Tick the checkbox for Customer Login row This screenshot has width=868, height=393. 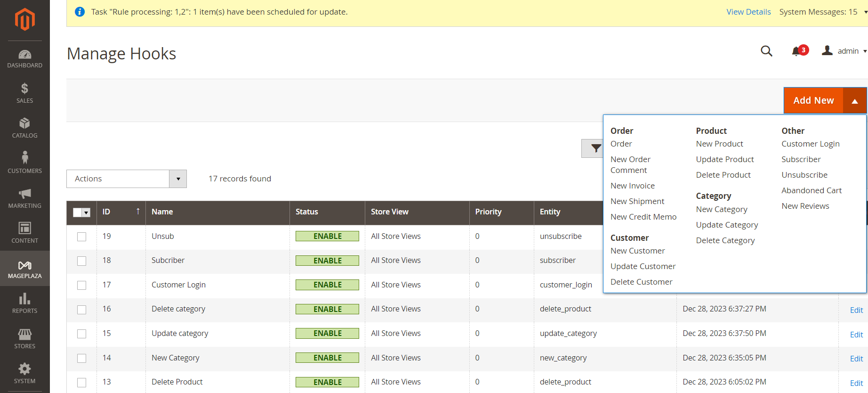(x=82, y=285)
